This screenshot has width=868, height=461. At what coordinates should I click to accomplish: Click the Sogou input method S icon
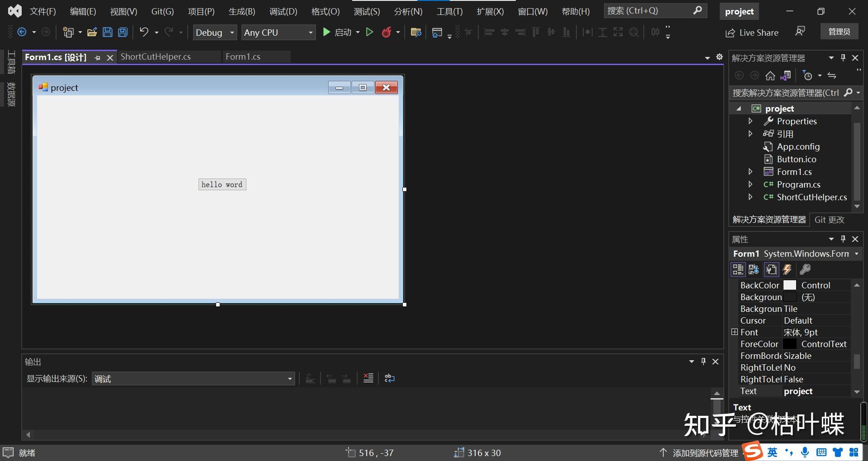point(753,452)
